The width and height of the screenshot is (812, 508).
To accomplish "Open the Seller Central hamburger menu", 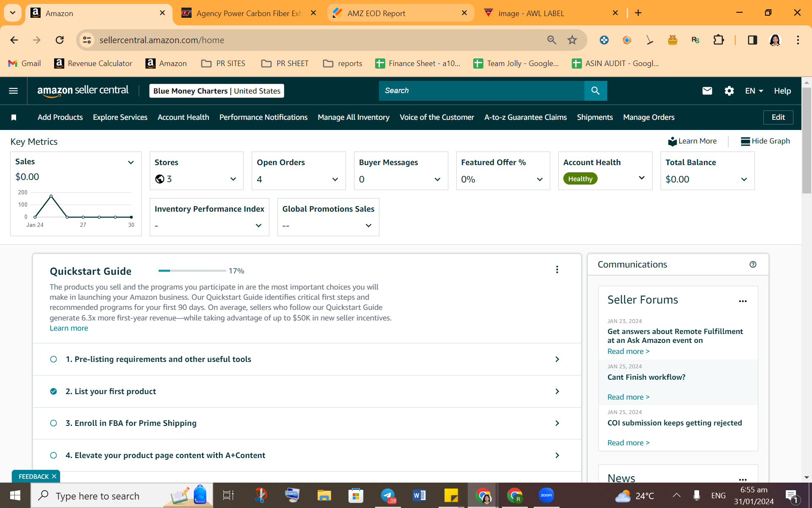I will click(x=14, y=91).
